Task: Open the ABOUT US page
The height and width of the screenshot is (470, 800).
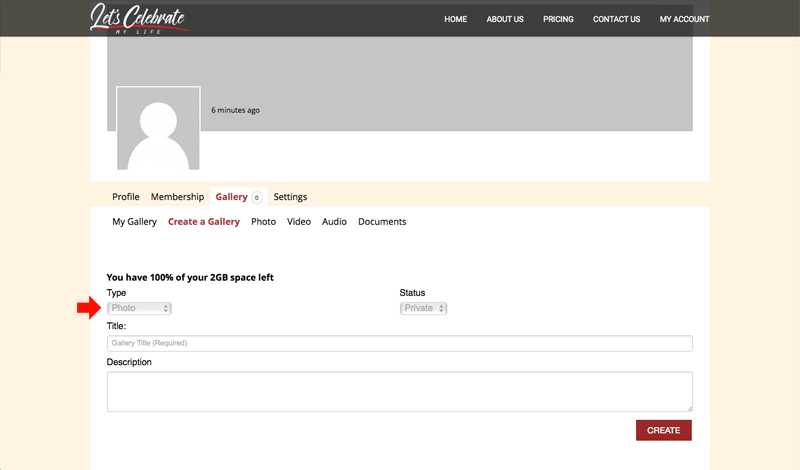Action: click(505, 19)
